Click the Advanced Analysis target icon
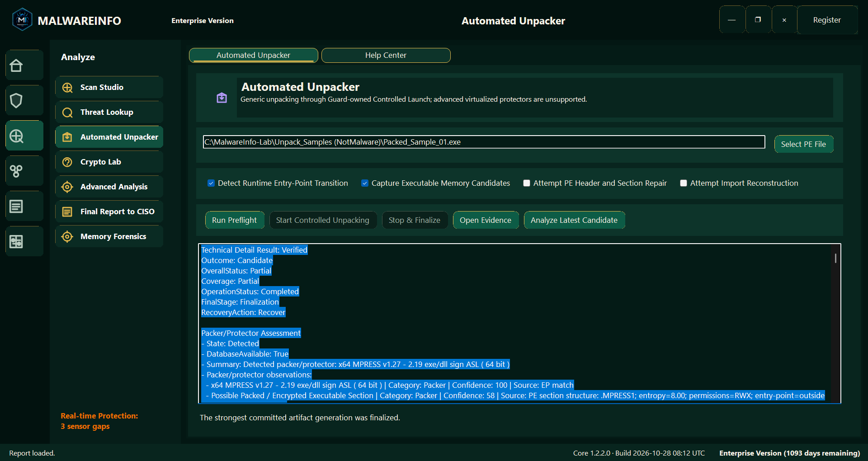The height and width of the screenshot is (461, 868). coord(67,187)
